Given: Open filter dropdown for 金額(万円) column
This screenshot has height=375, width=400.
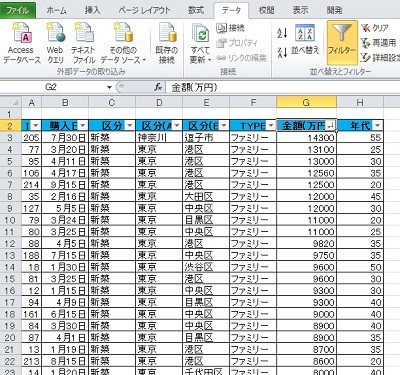Looking at the screenshot, I should coord(330,126).
